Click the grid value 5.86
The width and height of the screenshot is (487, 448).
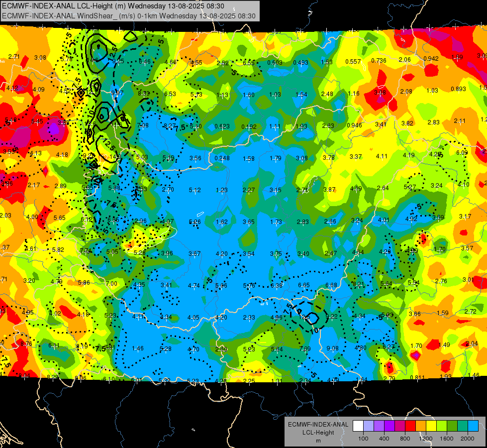[84, 283]
